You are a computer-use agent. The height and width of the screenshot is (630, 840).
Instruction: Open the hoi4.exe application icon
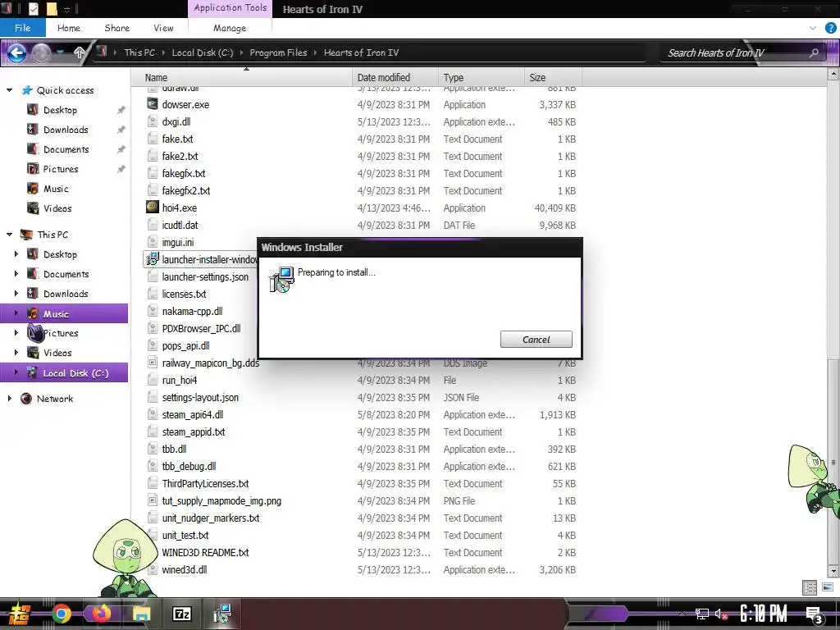153,208
